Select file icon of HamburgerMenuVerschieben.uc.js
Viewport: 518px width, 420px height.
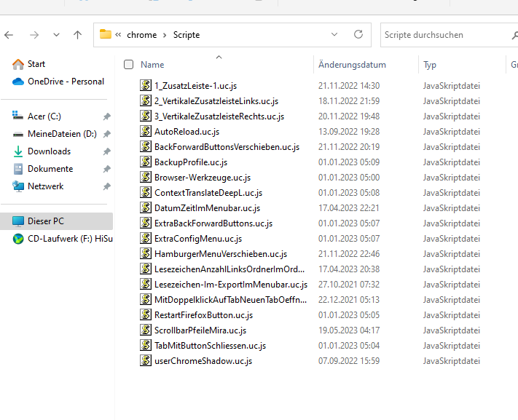tap(146, 253)
